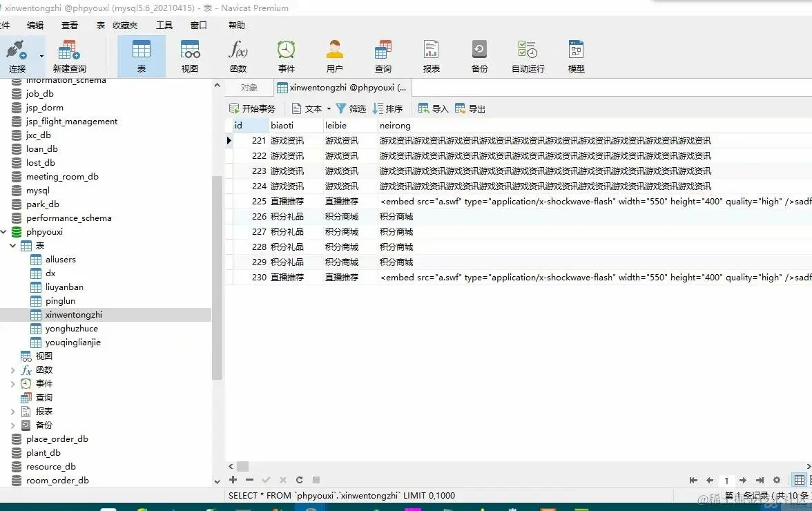
Task: Click the id column header
Action: coord(250,125)
